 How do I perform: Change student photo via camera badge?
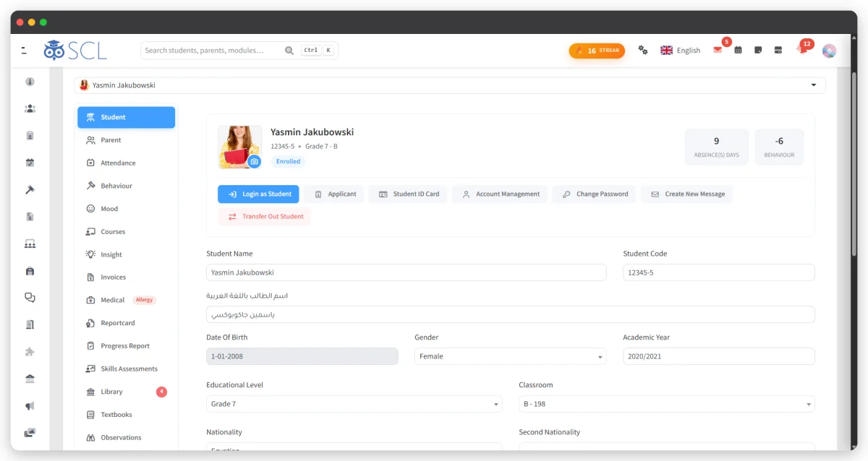[x=254, y=162]
